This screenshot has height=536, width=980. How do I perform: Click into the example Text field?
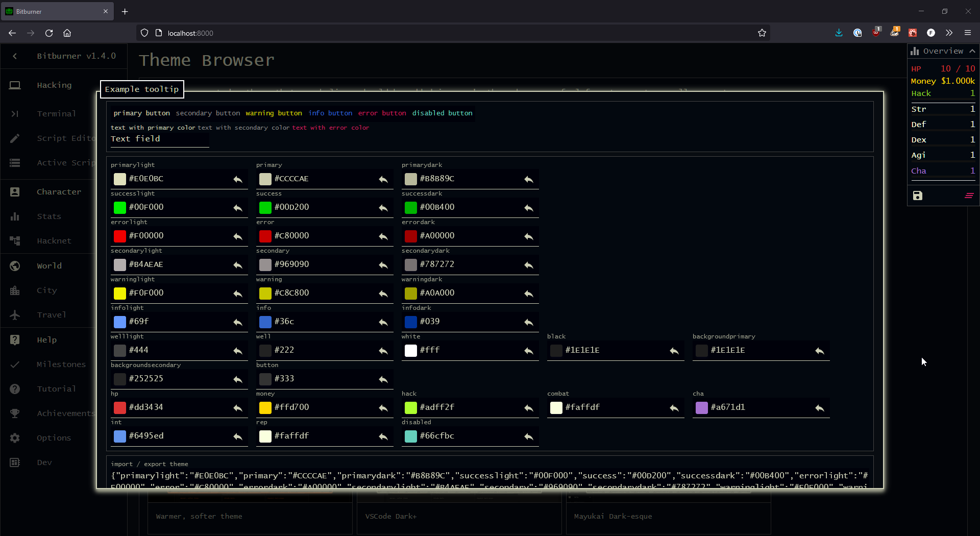click(x=159, y=139)
